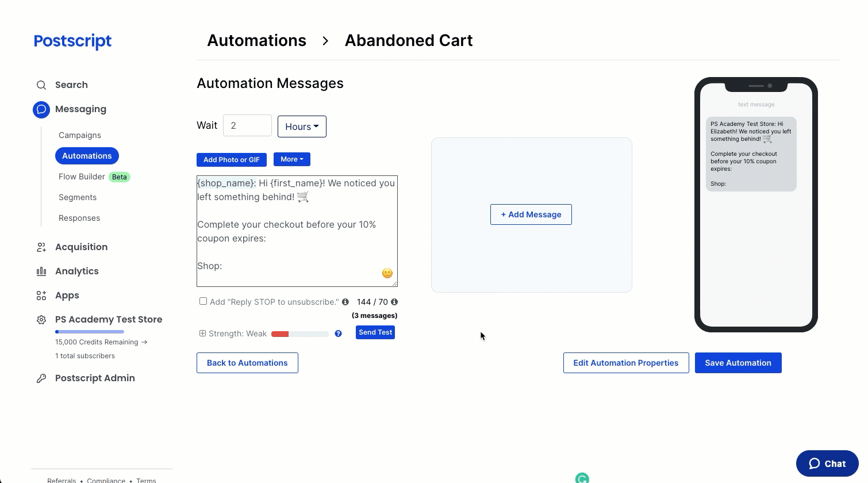This screenshot has height=483, width=868.
Task: Click the Wait duration input field
Action: 247,125
